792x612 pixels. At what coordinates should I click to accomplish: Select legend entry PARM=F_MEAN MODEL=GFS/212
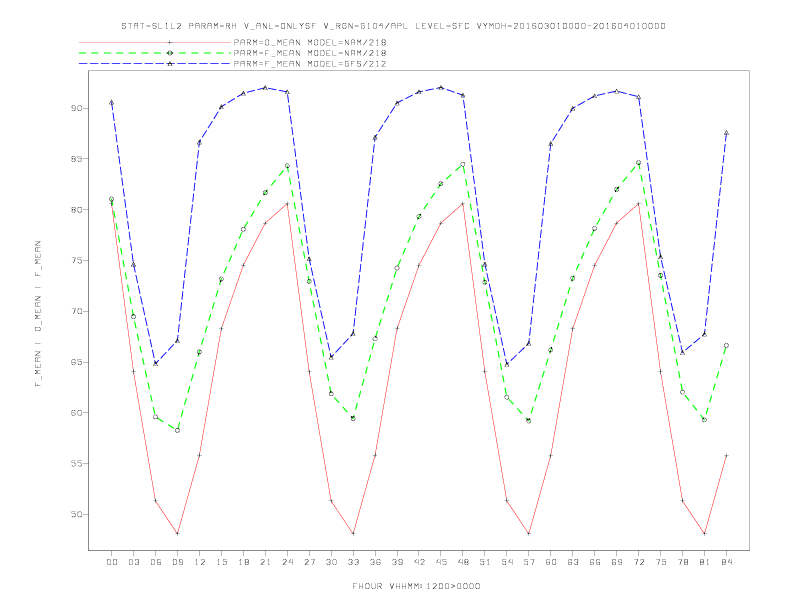pyautogui.click(x=310, y=64)
